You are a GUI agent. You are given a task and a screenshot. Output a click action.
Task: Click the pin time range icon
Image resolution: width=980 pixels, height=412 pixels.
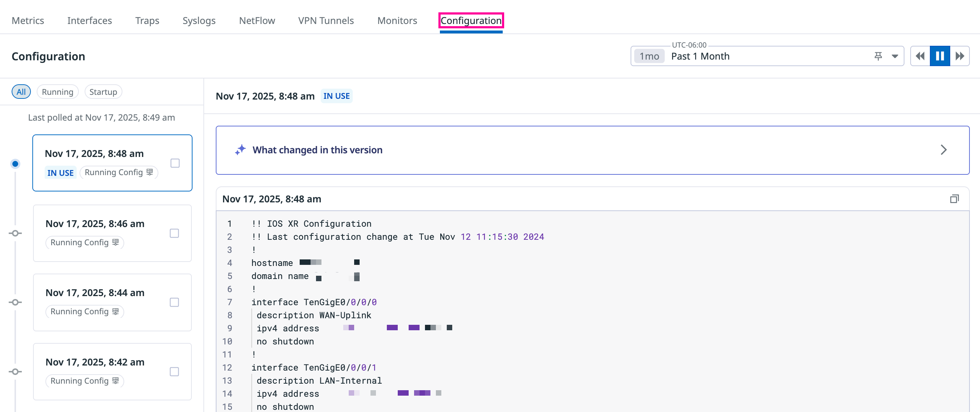[878, 56]
